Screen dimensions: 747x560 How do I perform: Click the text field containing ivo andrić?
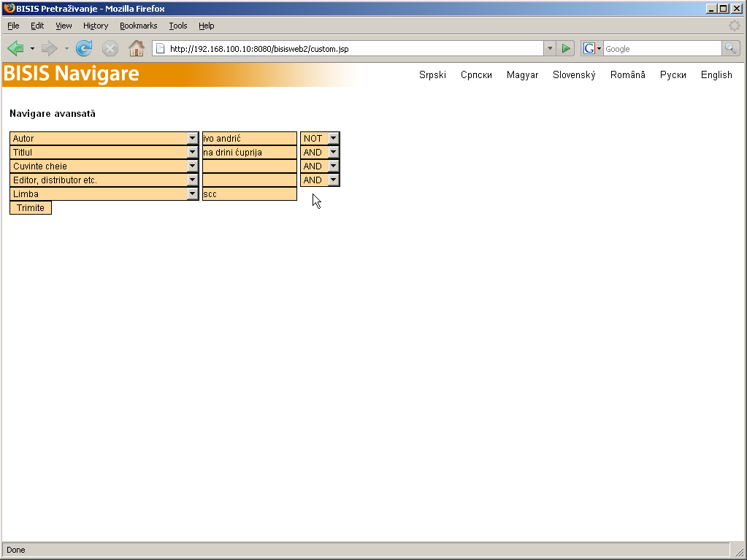pos(250,138)
